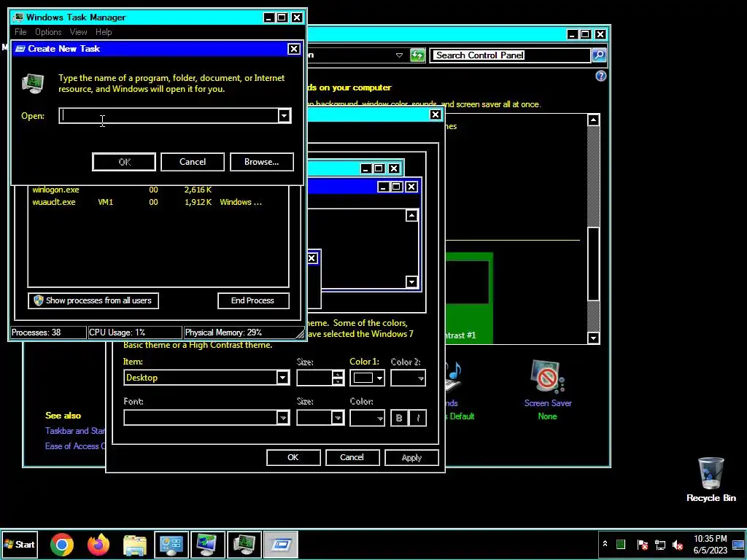Close the Window Color and Appearance dialog
Viewport: 747px width, 560px height.
[435, 114]
